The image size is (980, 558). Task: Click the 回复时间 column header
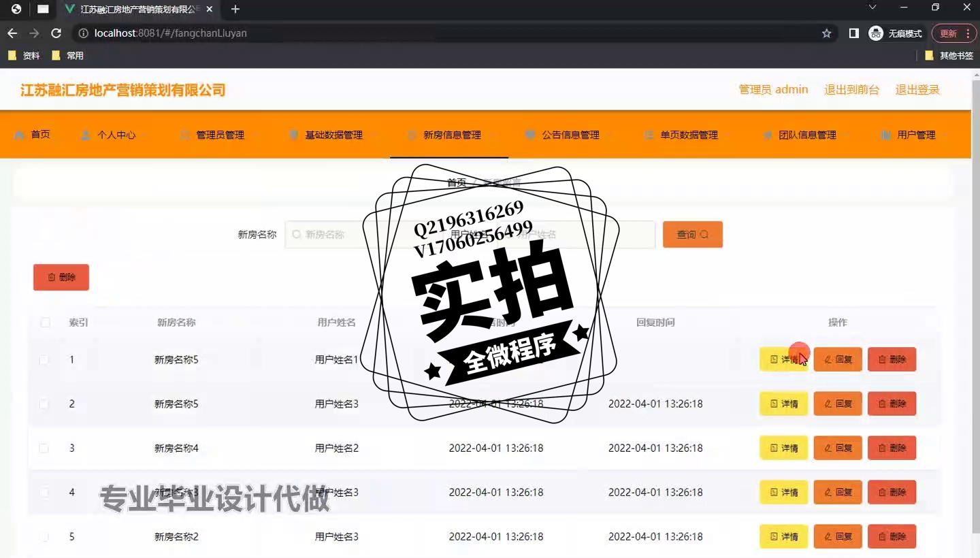[655, 323]
